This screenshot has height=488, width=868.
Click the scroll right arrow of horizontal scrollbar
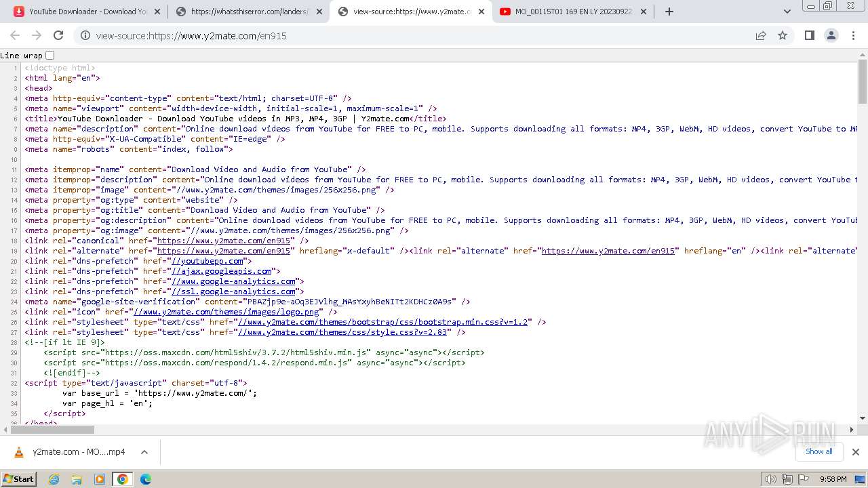point(852,429)
